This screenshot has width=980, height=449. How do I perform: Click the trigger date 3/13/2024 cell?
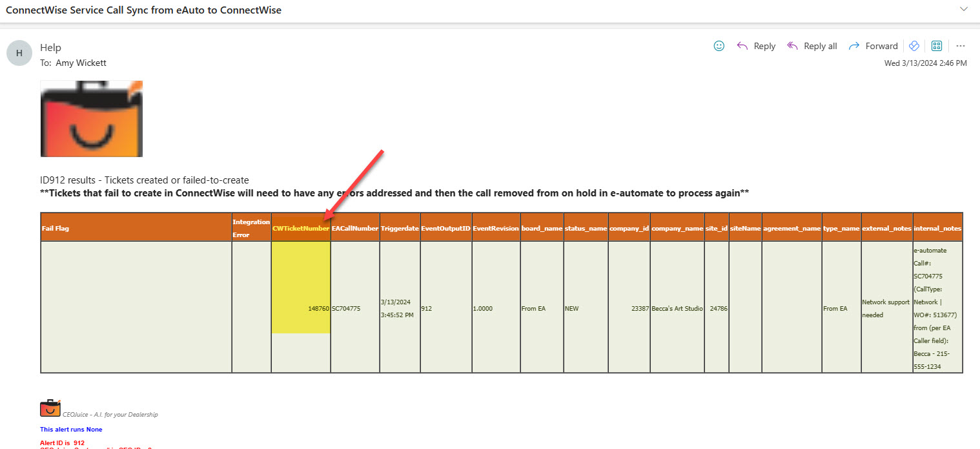click(x=400, y=308)
